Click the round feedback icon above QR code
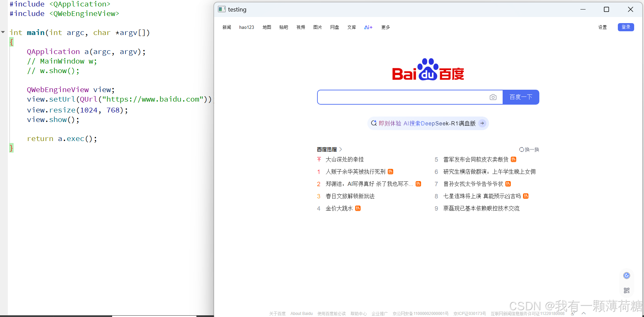 [627, 276]
